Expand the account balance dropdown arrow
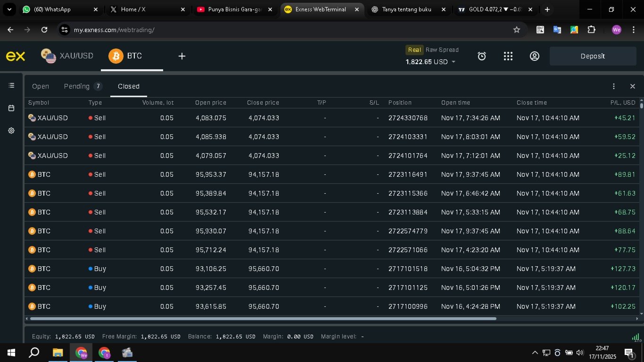644x362 pixels. [x=454, y=62]
